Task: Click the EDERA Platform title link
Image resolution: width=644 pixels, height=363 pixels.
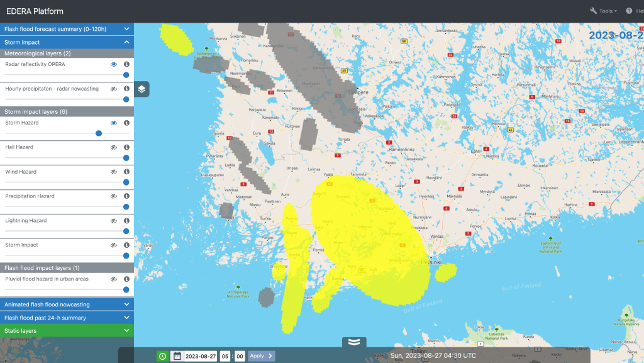Action: (x=35, y=11)
